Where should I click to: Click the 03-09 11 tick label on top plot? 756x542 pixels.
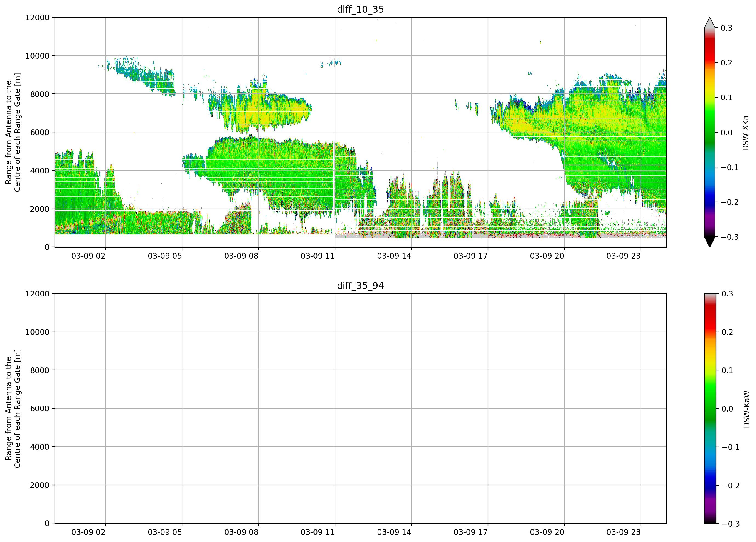point(318,256)
